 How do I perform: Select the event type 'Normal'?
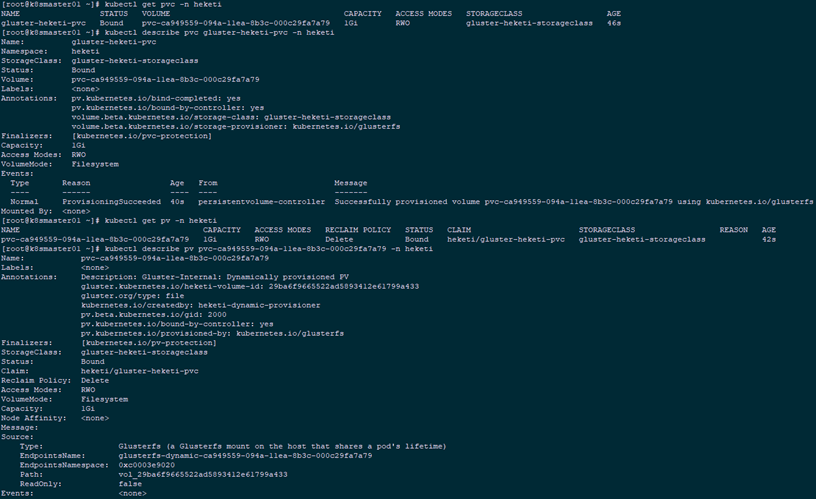coord(24,201)
